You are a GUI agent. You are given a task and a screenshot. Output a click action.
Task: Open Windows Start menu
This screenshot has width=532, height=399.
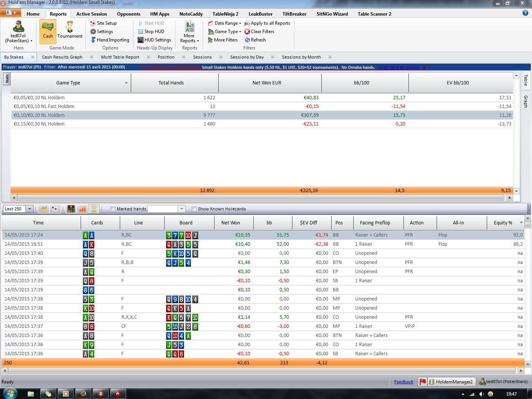point(10,393)
